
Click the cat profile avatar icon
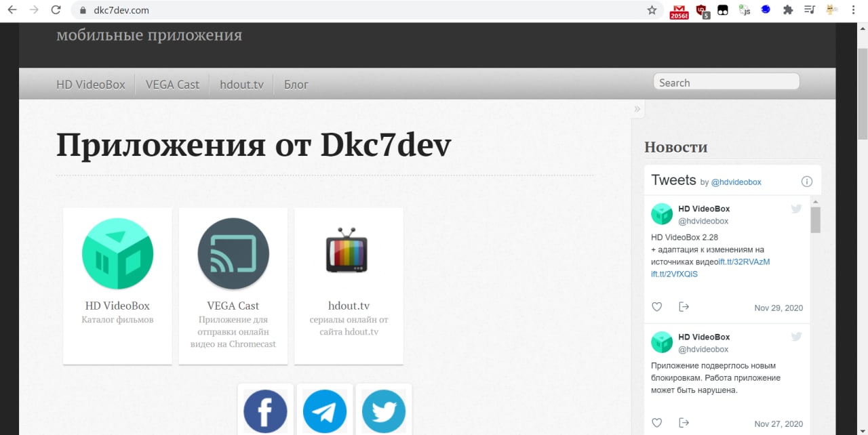(831, 9)
